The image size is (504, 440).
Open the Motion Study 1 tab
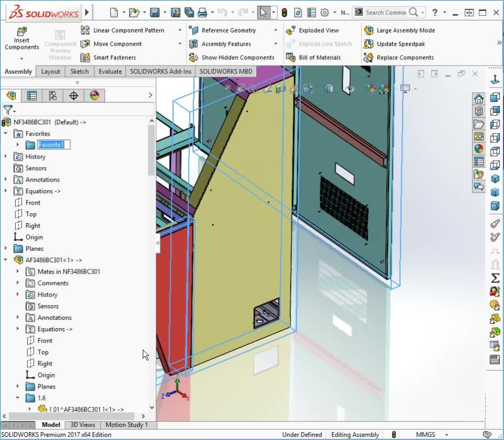[x=127, y=425]
